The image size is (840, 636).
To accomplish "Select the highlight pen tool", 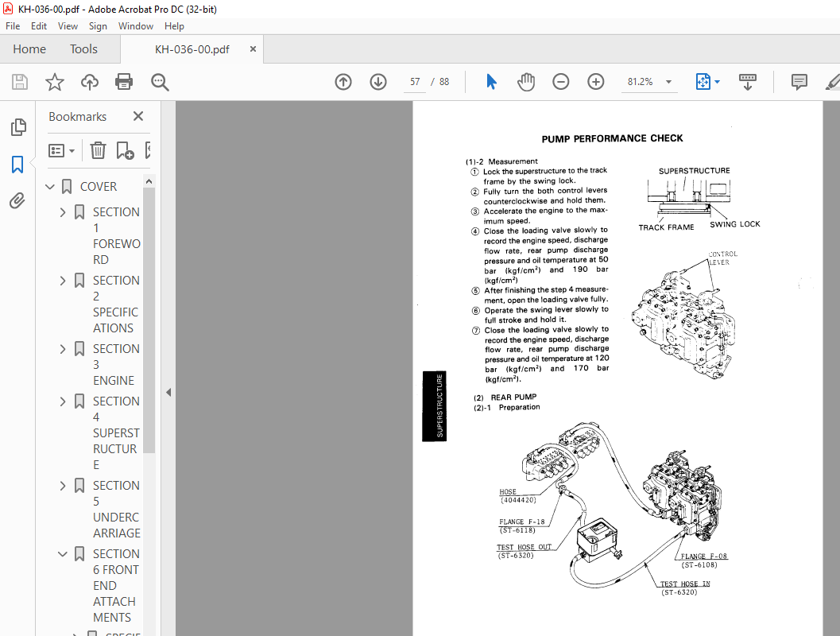I will click(833, 82).
